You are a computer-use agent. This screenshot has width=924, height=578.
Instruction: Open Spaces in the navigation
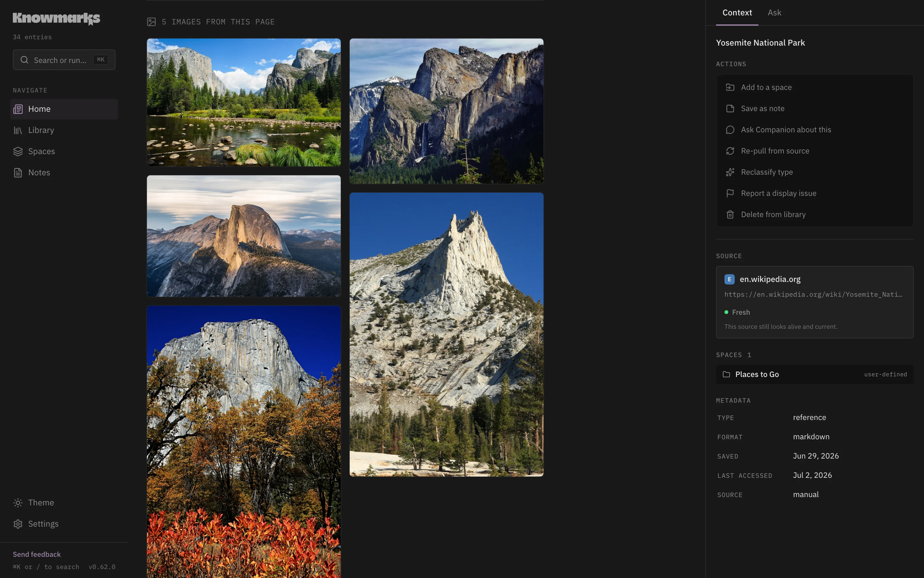point(64,152)
